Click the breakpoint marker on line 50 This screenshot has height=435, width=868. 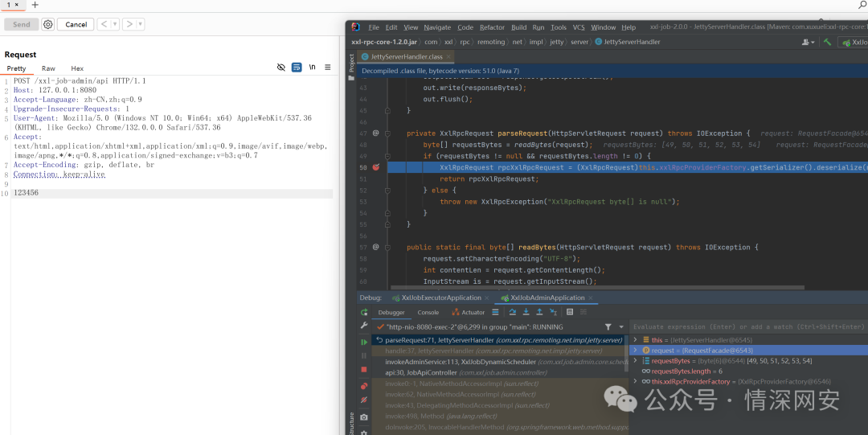[x=376, y=167]
